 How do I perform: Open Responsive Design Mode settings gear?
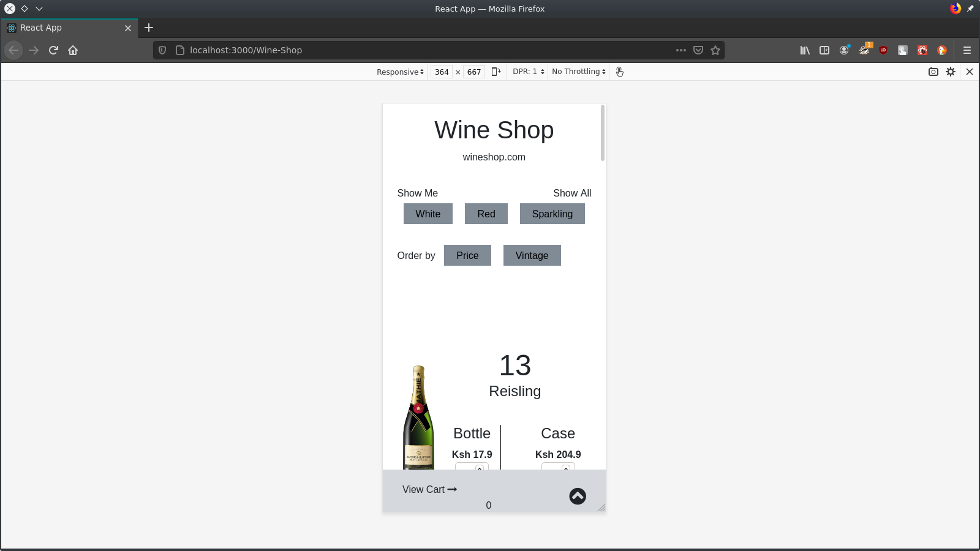tap(951, 72)
